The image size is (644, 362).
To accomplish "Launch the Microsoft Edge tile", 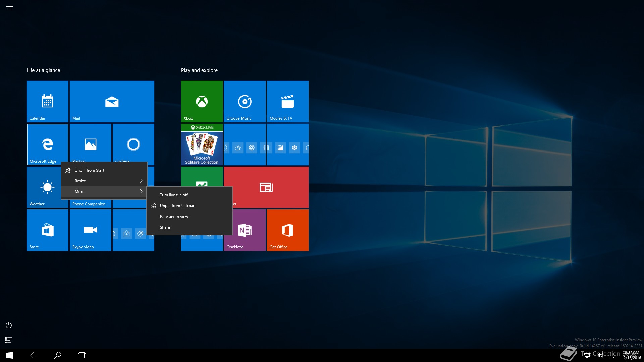I will click(48, 144).
